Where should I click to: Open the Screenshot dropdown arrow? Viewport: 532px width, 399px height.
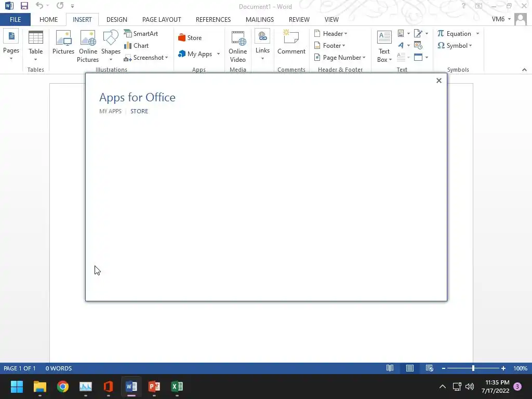(167, 58)
